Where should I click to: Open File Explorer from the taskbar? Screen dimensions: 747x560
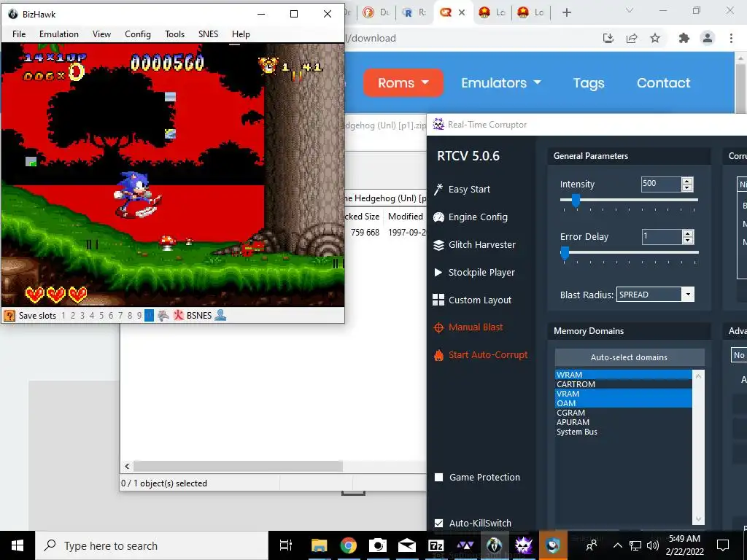click(320, 545)
